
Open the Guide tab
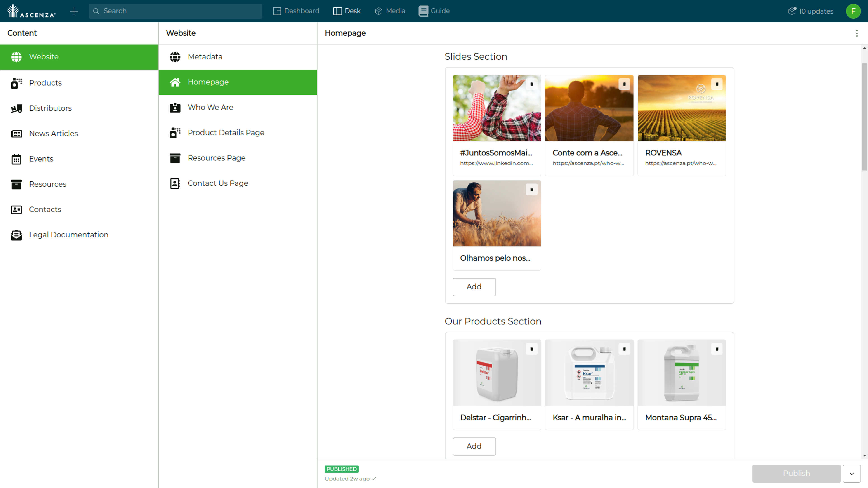click(434, 11)
